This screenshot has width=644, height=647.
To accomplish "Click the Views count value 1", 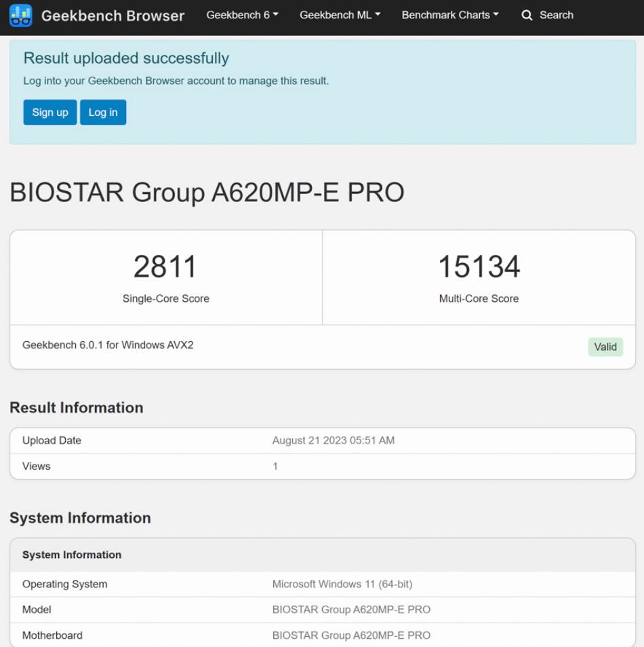I will point(275,467).
